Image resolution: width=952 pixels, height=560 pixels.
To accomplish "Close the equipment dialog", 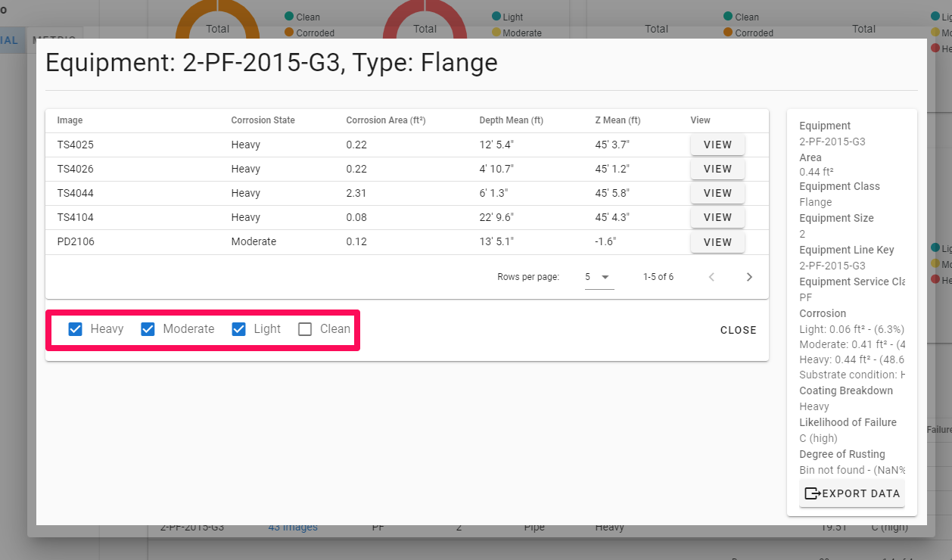I will click(738, 330).
